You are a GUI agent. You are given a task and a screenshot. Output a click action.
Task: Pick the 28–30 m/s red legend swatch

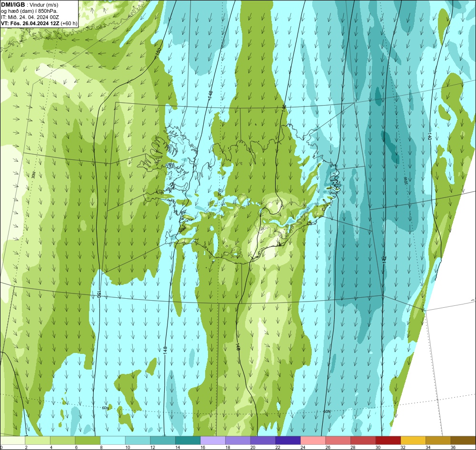pyautogui.click(x=363, y=440)
